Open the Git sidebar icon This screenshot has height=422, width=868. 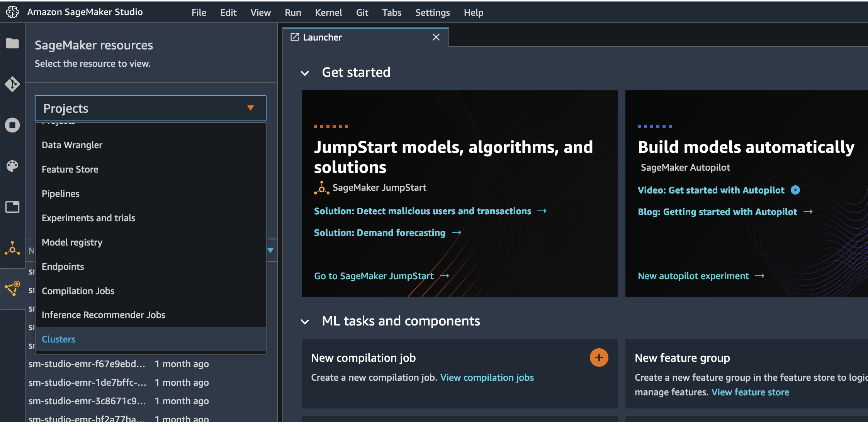[x=12, y=84]
